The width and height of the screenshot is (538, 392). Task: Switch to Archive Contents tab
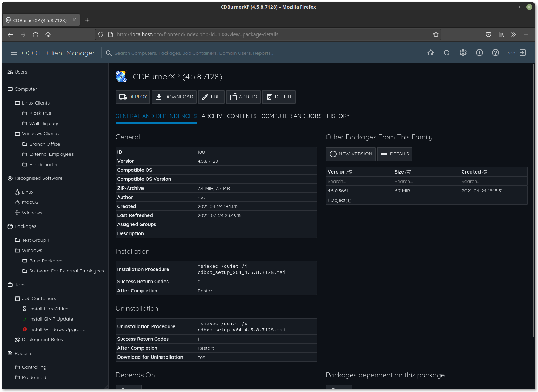tap(229, 116)
